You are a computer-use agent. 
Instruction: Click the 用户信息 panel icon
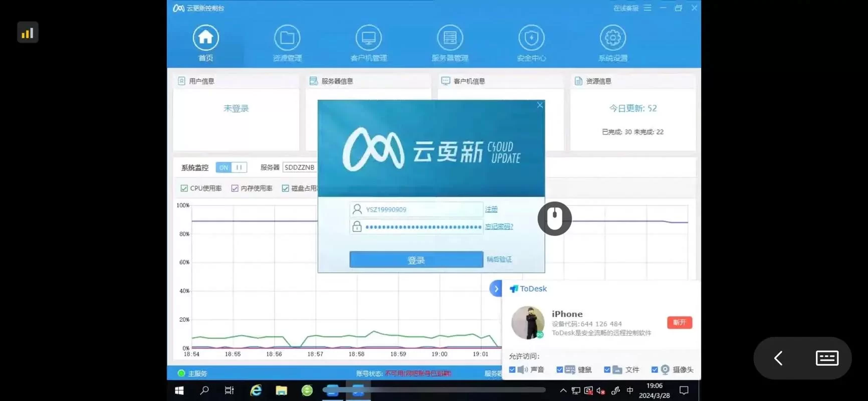pyautogui.click(x=181, y=81)
